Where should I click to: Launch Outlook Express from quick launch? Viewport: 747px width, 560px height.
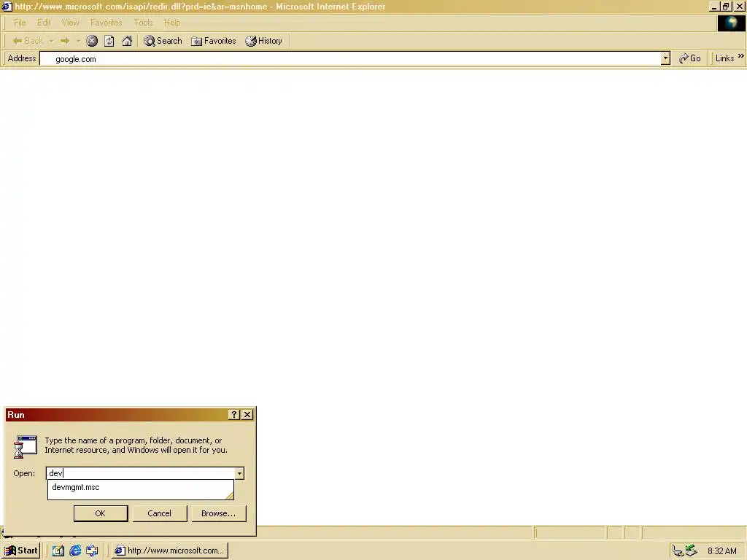(x=92, y=551)
